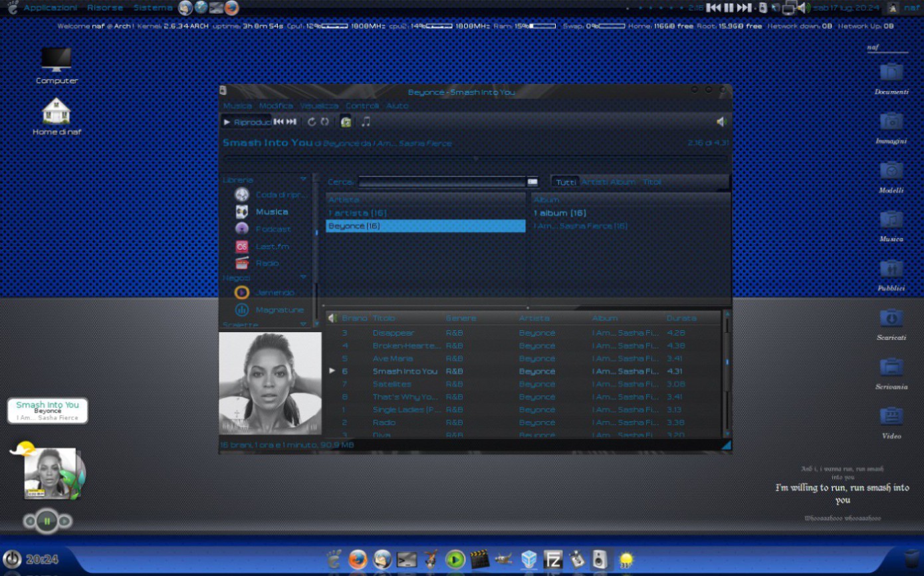Launch Firefox from the bottom dock
Viewport: 924px width, 576px height.
(358, 559)
